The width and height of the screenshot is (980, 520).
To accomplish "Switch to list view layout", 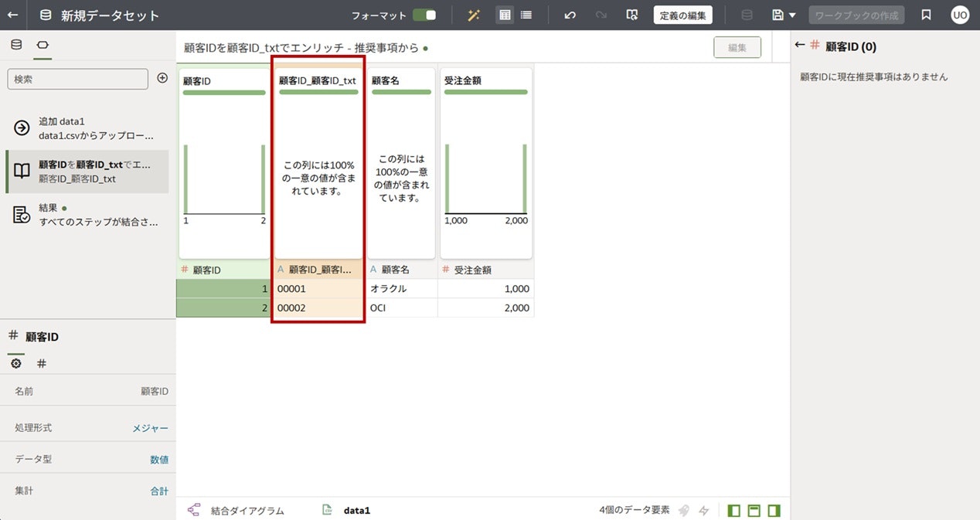I will click(526, 15).
